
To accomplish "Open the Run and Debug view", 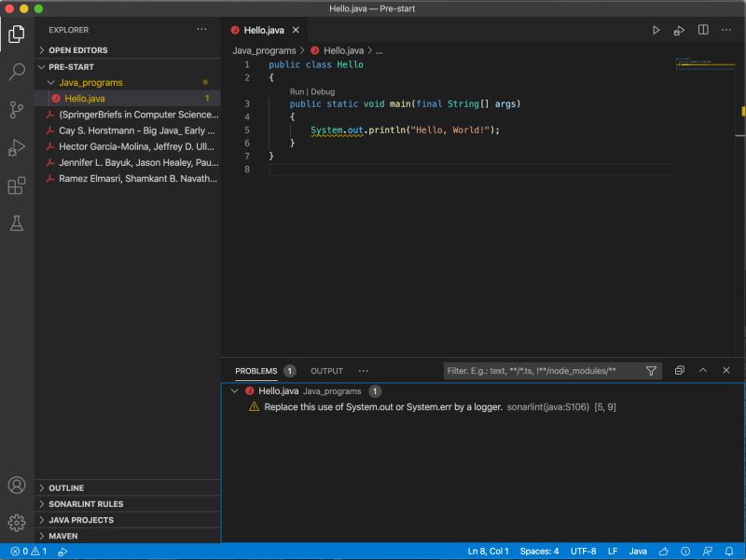I will 15,146.
